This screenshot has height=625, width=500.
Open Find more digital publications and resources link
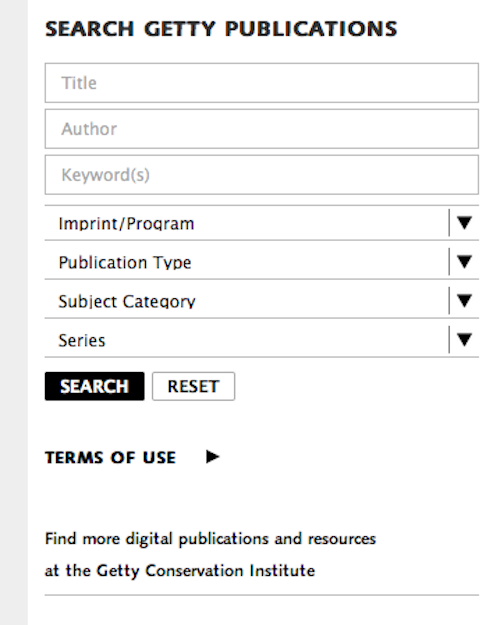pyautogui.click(x=211, y=539)
